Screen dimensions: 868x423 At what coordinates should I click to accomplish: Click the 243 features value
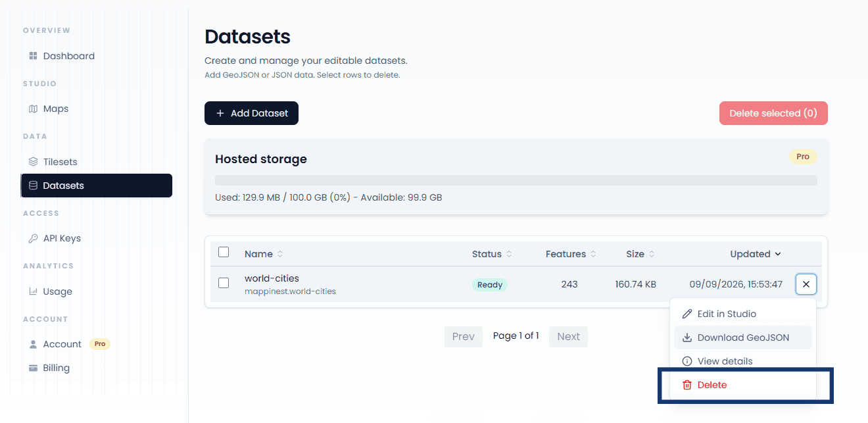[x=569, y=284]
